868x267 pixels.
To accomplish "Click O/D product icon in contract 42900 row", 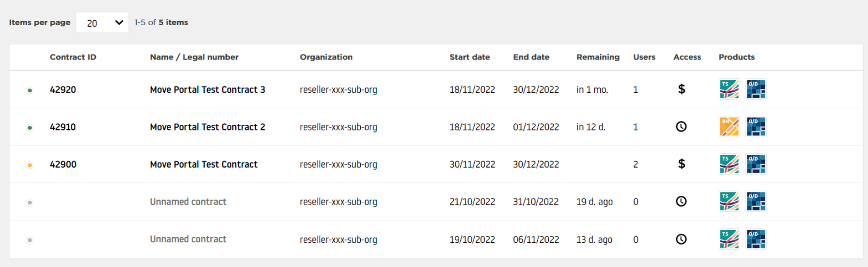I will [x=756, y=164].
